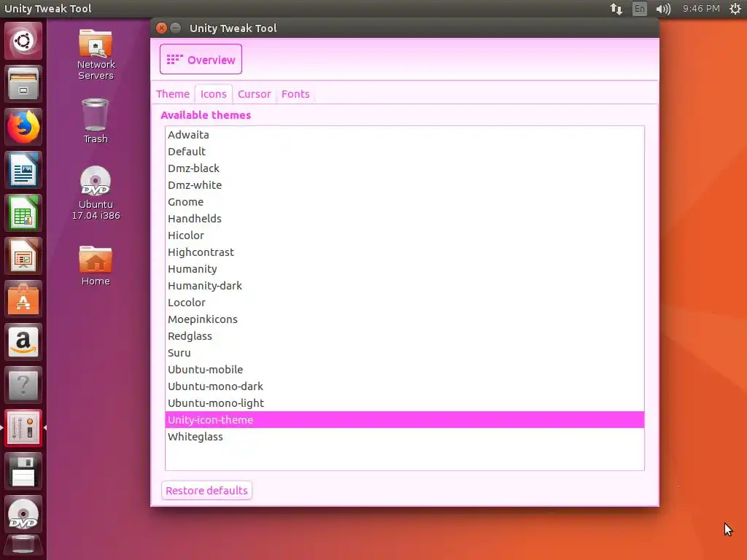Image resolution: width=747 pixels, height=560 pixels.
Task: Click the network connection indicator icon
Action: pos(616,9)
